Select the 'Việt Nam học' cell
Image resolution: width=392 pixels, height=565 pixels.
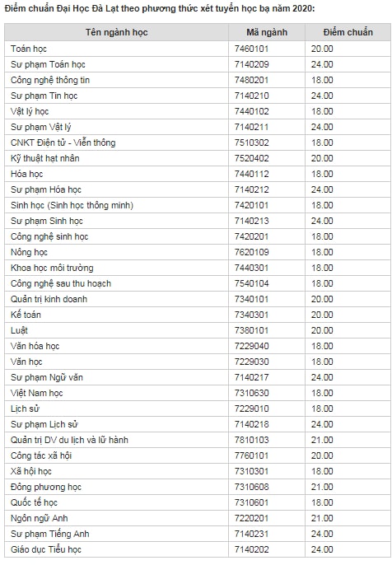point(116,393)
